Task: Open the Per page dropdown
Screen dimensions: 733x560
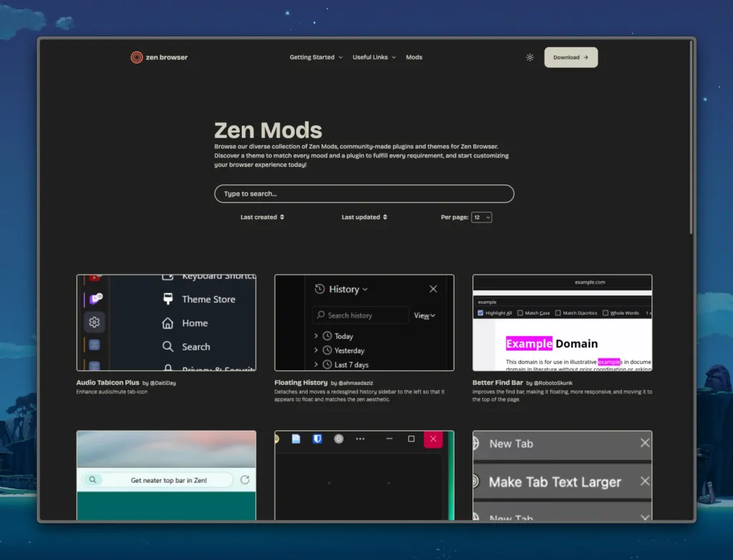Action: pos(482,217)
